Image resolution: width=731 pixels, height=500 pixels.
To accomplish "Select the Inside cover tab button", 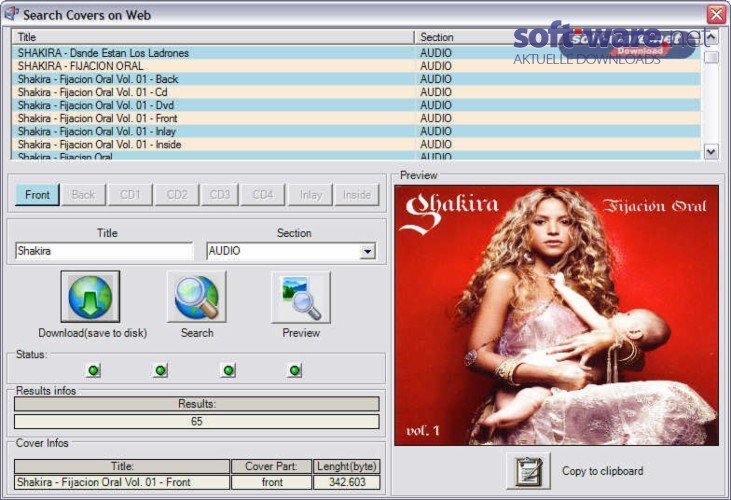I will [x=357, y=194].
